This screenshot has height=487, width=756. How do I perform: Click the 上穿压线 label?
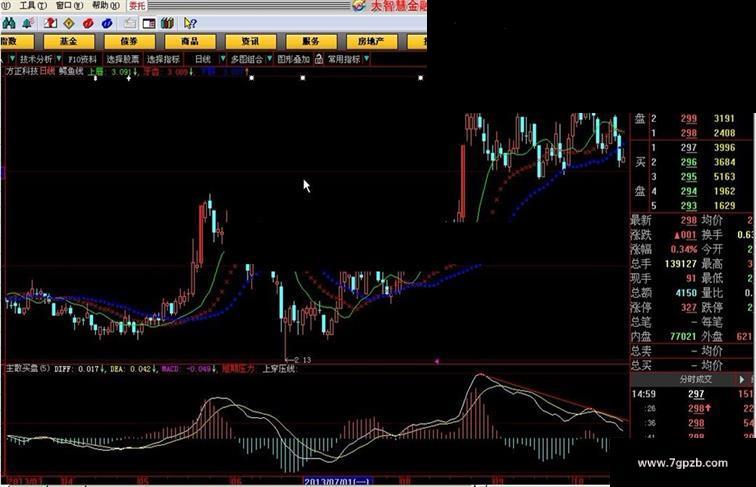click(279, 369)
